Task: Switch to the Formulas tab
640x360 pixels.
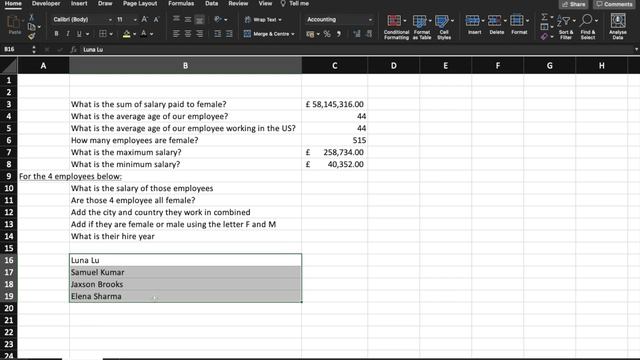Action: point(181,4)
